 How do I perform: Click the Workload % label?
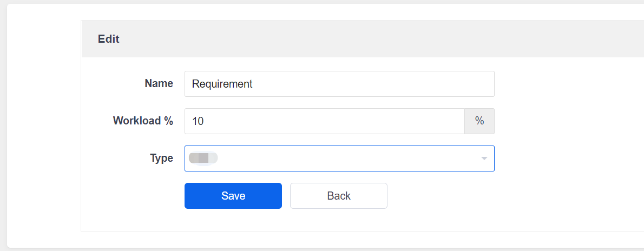click(143, 121)
